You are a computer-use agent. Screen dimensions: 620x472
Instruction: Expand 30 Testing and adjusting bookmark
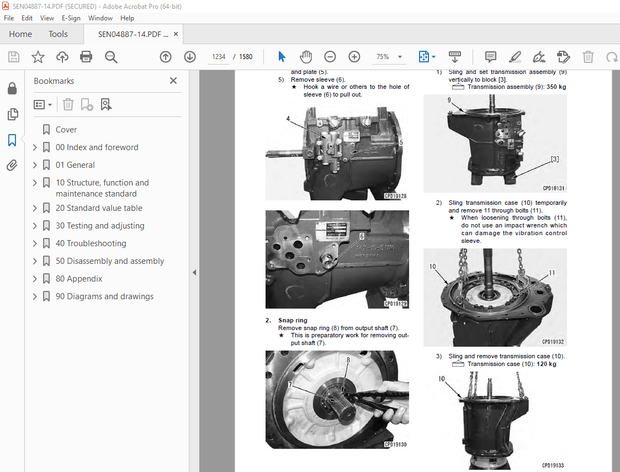tap(35, 226)
